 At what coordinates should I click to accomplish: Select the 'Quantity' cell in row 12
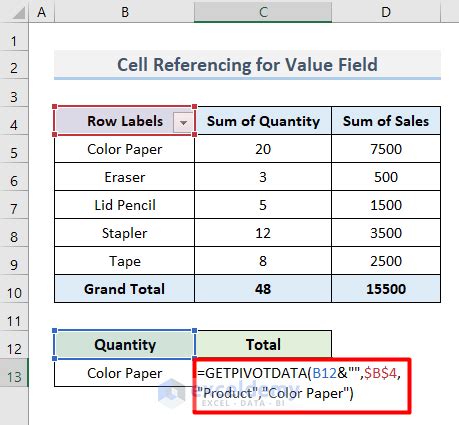(x=125, y=345)
